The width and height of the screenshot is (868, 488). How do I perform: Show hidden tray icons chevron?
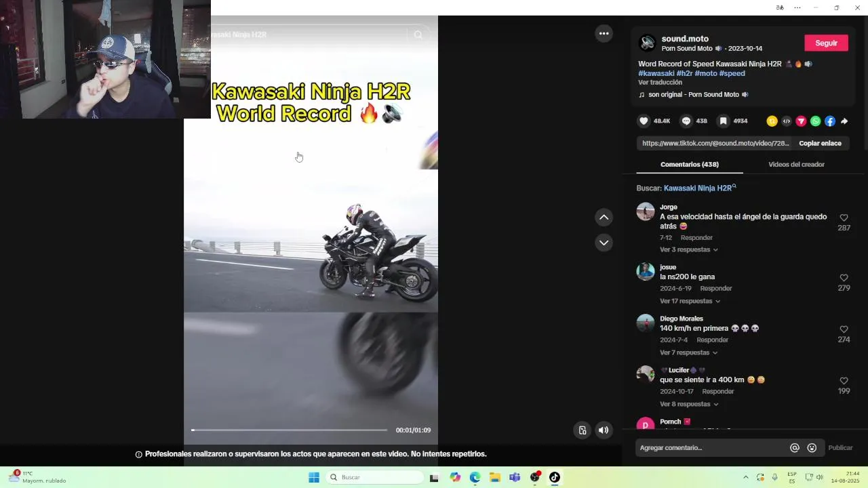(x=746, y=477)
